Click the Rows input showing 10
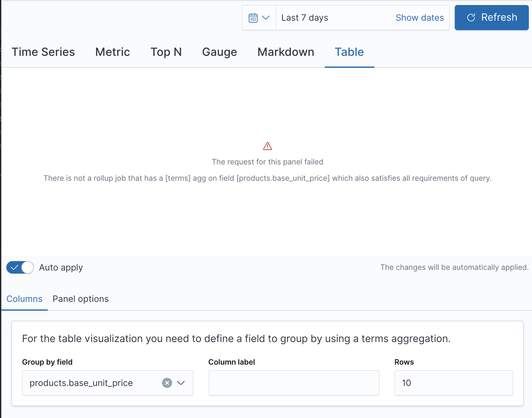Viewport: 532px width, 418px height. (453, 383)
